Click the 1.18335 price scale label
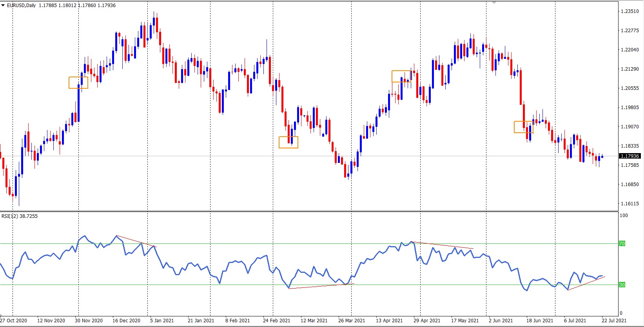 click(x=630, y=146)
